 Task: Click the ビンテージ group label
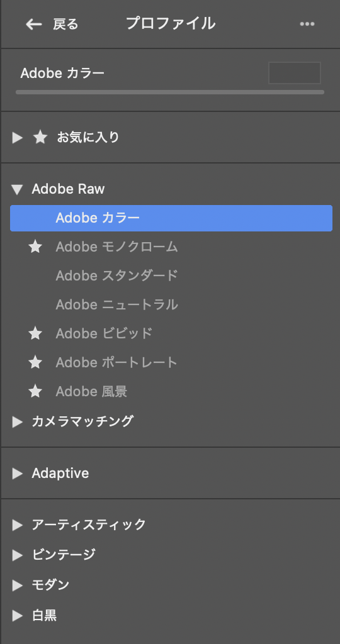point(64,555)
